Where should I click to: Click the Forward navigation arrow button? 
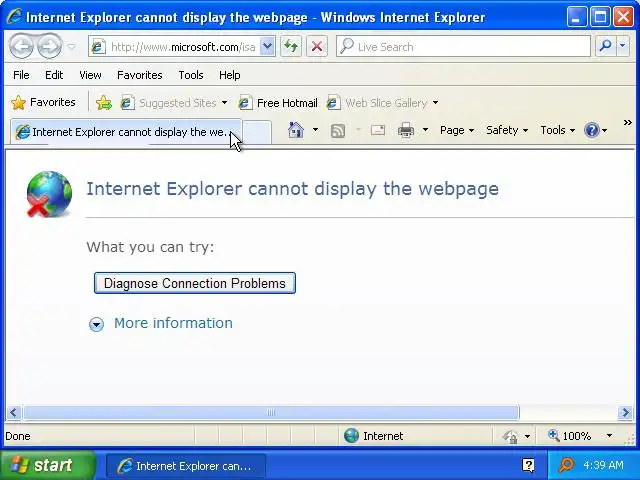click(49, 46)
